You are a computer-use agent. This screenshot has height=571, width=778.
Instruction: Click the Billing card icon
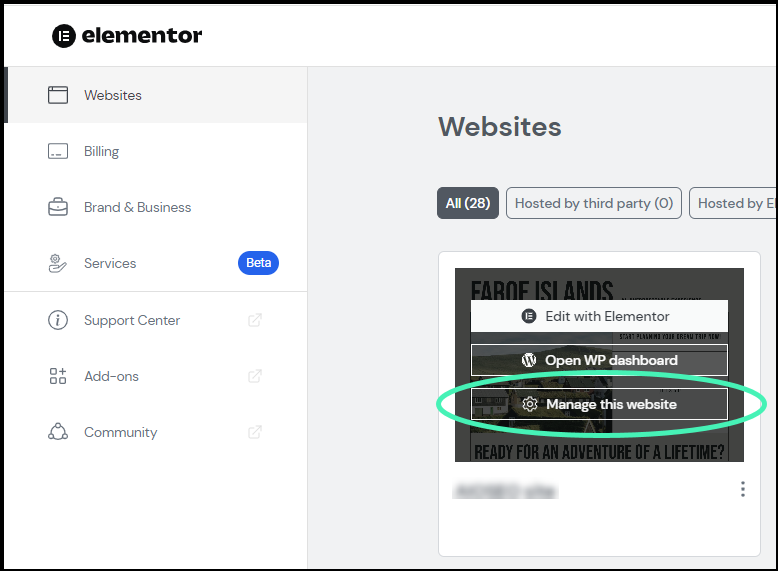(58, 151)
